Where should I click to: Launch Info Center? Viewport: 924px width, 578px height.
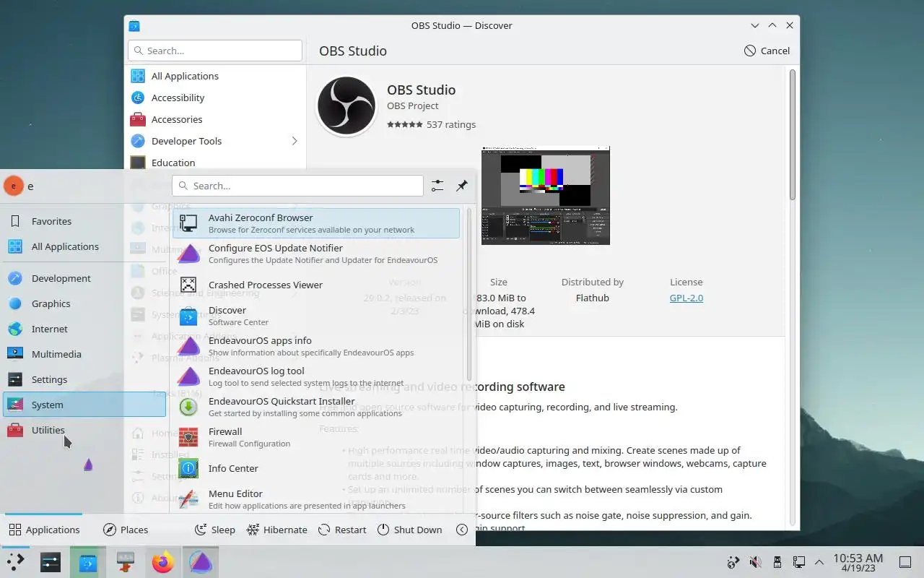[316, 468]
